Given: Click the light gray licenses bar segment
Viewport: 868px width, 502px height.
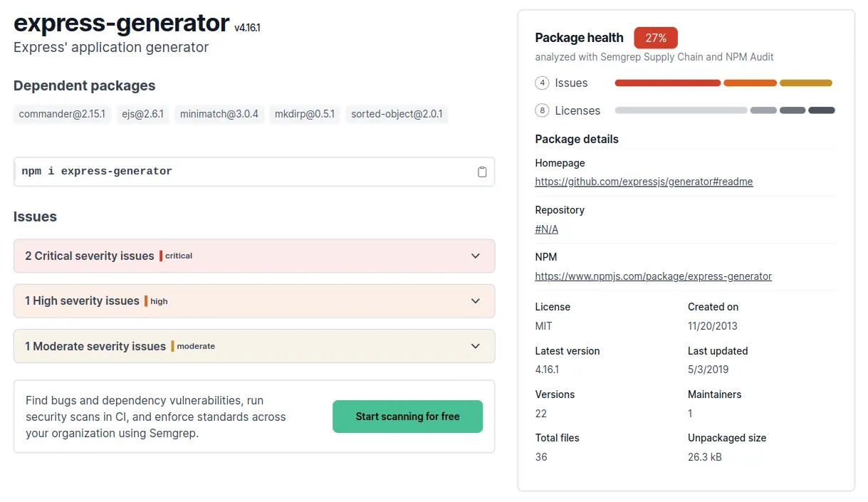Looking at the screenshot, I should (x=681, y=110).
